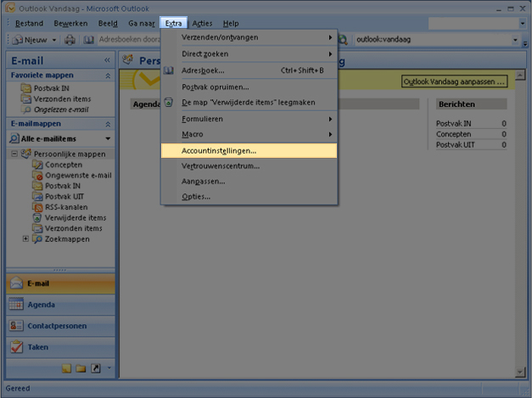The height and width of the screenshot is (398, 532).
Task: Click Concepten link under Berichten
Action: coord(453,134)
